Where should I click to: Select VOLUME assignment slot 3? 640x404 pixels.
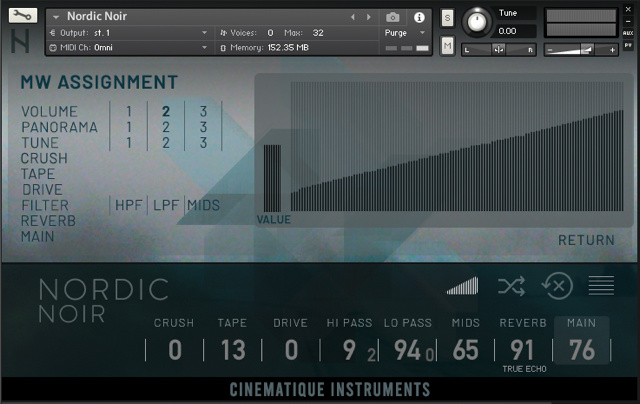[202, 111]
